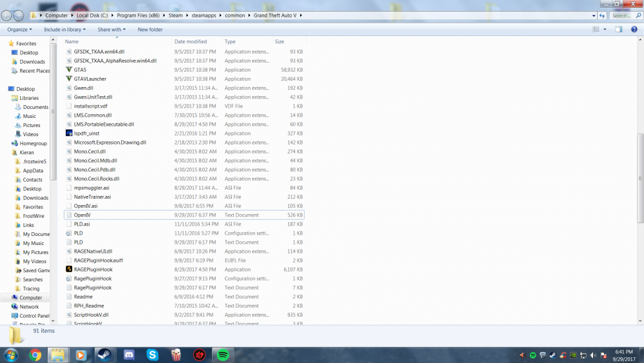
Task: Expand arrow after Grand Theft Auto V
Action: (x=301, y=15)
